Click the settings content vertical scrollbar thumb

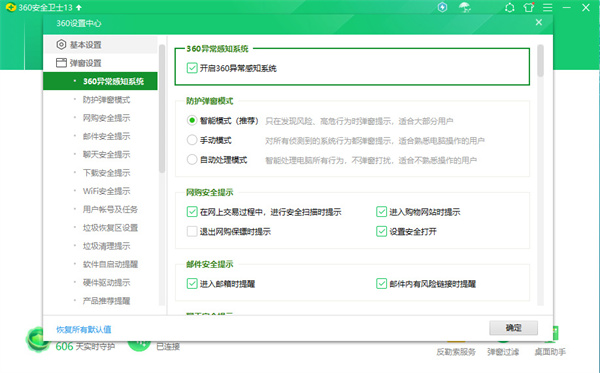pos(540,60)
